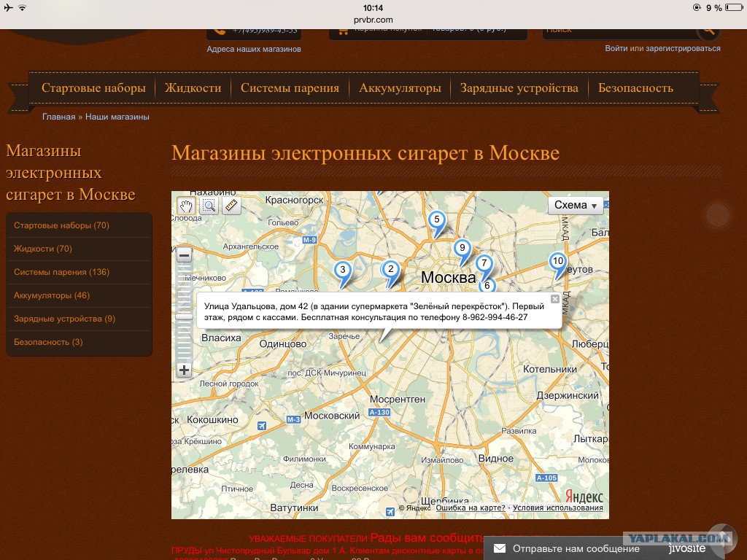747x560 pixels.
Task: Click the Москва city label on map
Action: (449, 277)
